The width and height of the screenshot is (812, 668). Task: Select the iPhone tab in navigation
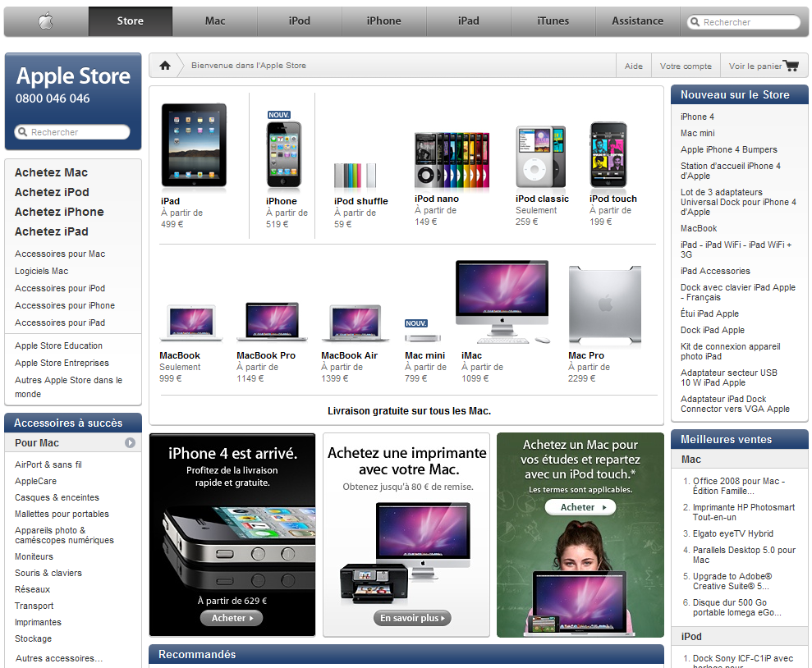point(383,21)
